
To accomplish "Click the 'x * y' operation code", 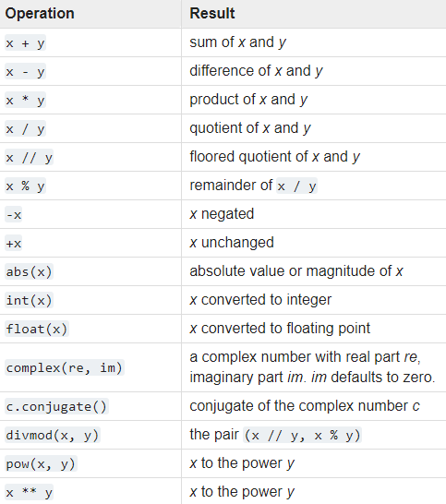I will [26, 100].
